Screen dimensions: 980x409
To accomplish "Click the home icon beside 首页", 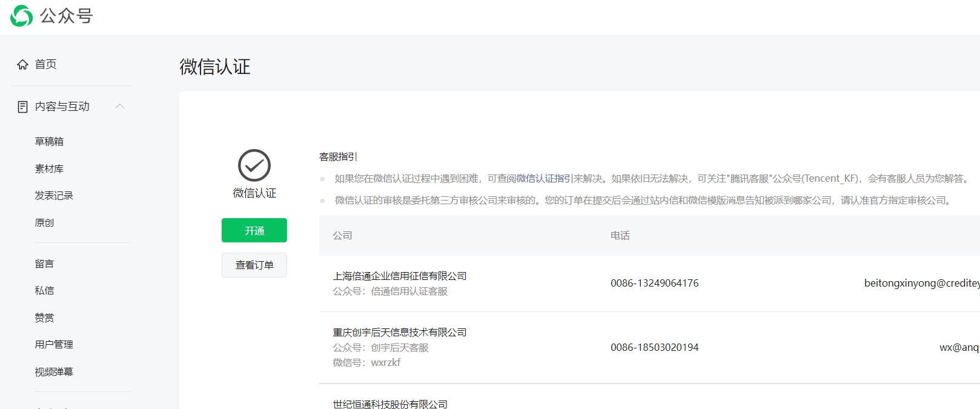I will tap(22, 64).
